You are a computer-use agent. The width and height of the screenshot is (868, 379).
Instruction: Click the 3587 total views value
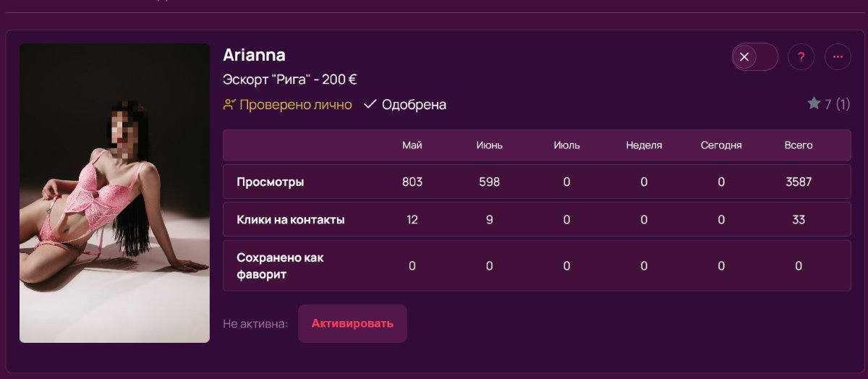pyautogui.click(x=799, y=182)
